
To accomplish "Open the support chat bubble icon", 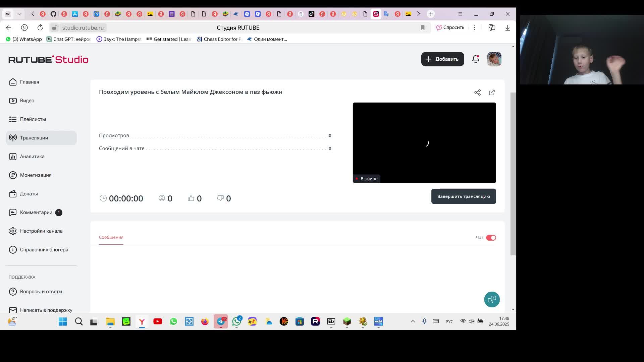I will pos(492,299).
